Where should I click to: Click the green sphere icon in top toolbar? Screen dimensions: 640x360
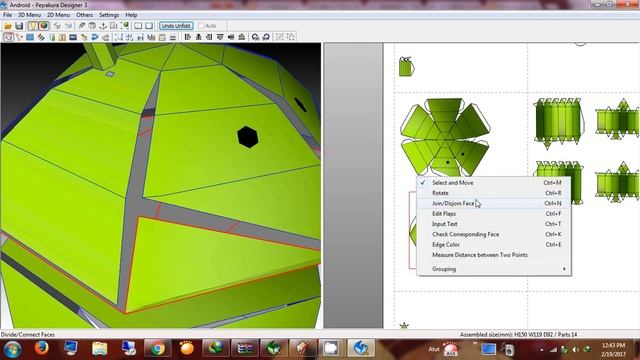click(125, 26)
